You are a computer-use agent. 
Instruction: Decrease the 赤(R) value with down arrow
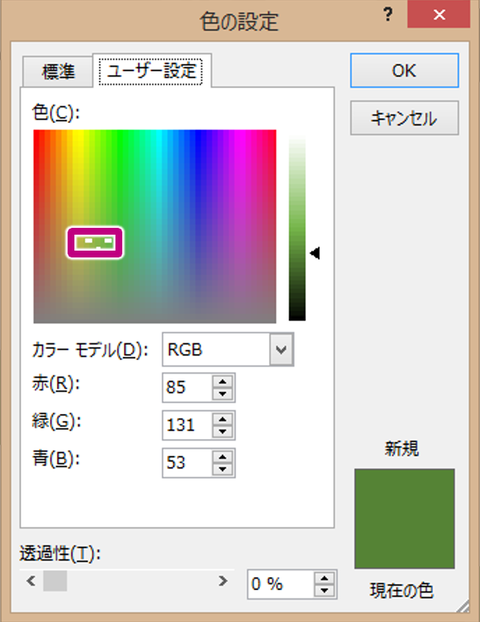[x=223, y=394]
